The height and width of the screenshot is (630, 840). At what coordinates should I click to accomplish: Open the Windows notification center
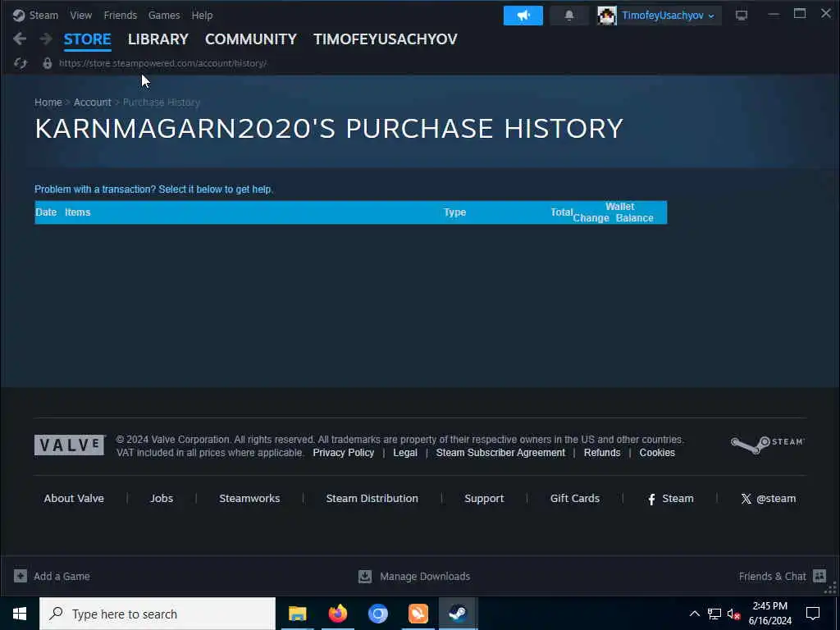click(813, 614)
